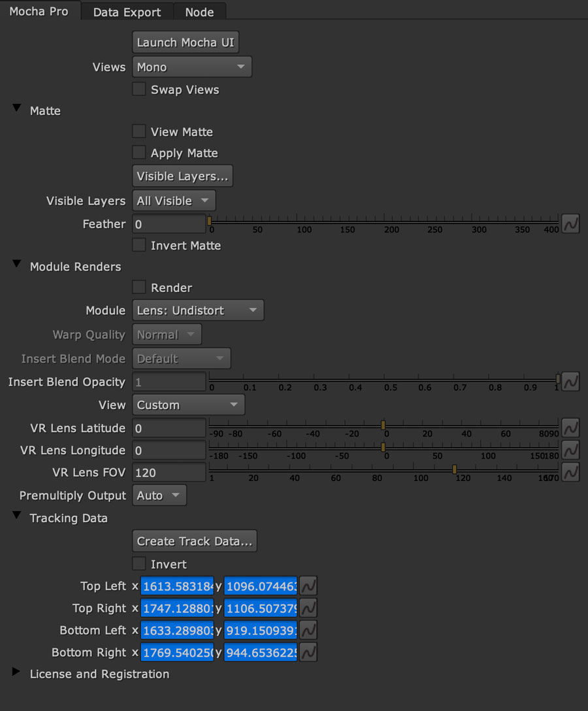This screenshot has height=711, width=588.
Task: Click the VR Lens Longitude value field
Action: tap(169, 450)
